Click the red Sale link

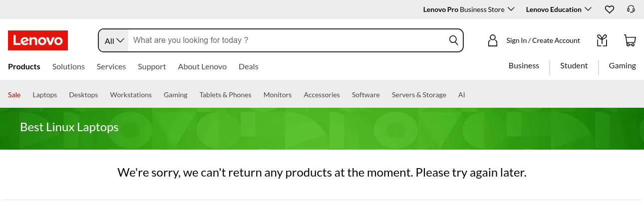pyautogui.click(x=14, y=95)
